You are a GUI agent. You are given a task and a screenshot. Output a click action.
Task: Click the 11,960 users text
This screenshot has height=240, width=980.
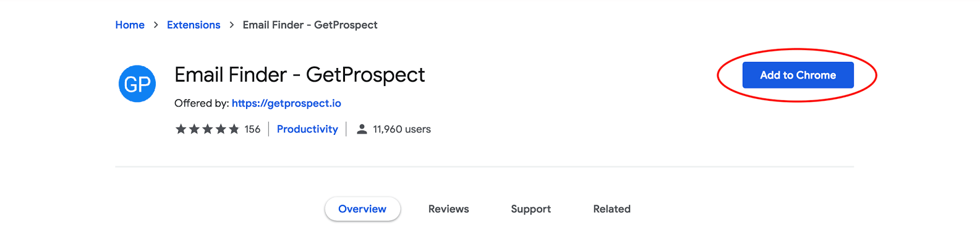(x=402, y=129)
